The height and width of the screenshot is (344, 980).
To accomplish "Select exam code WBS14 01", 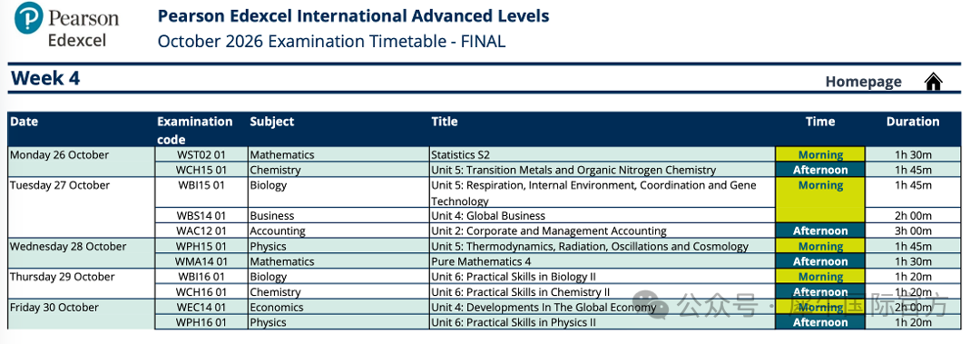I will pos(201,216).
